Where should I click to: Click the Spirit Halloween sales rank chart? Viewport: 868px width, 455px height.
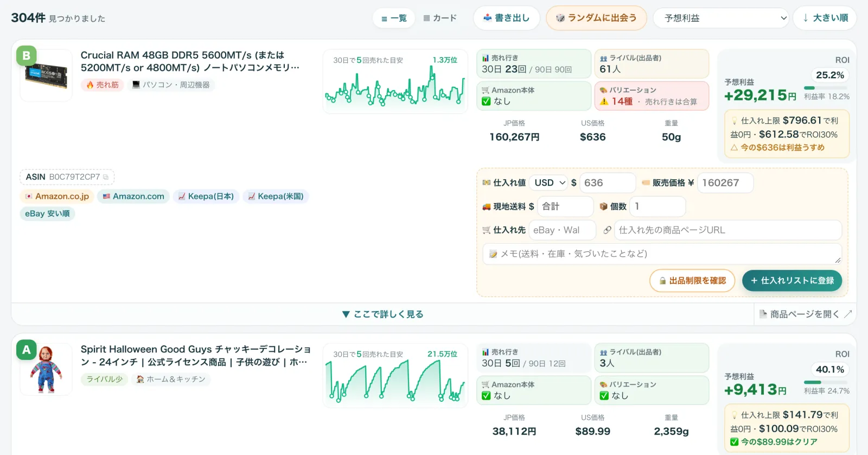point(395,376)
